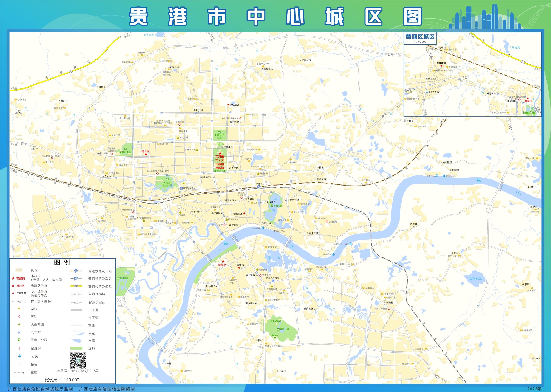The width and height of the screenshot is (551, 392).
Task: Click the park icon next to 东湖公园
Action: (x=271, y=206)
